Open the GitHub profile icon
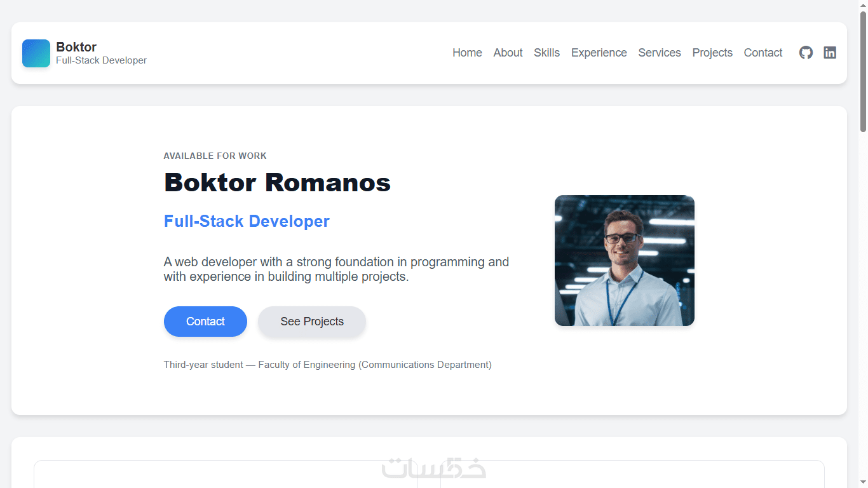 pyautogui.click(x=806, y=53)
